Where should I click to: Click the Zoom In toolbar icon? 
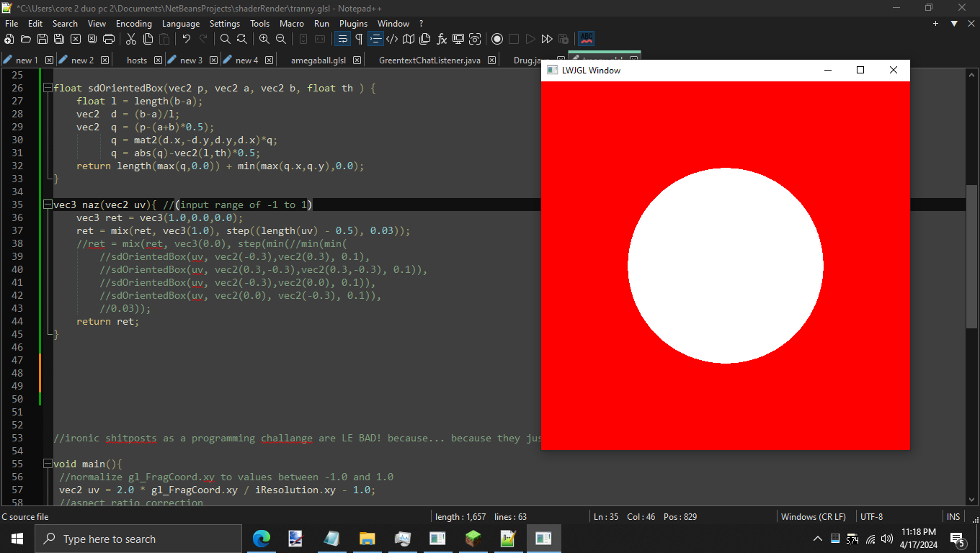[x=264, y=39]
